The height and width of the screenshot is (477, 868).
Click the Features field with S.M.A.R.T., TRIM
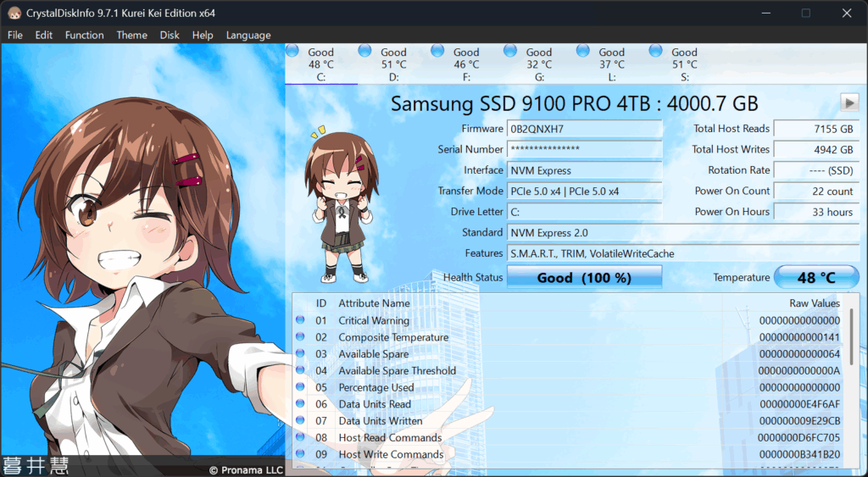[683, 253]
